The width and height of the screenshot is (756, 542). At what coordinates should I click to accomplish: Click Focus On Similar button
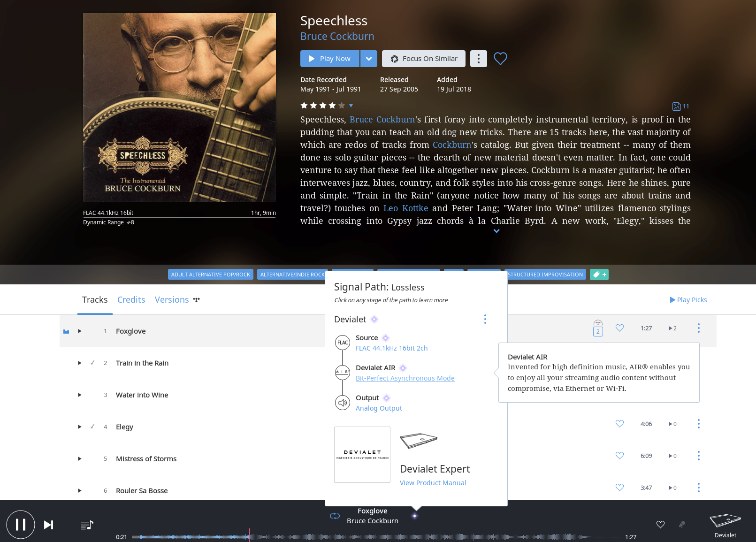coord(424,59)
